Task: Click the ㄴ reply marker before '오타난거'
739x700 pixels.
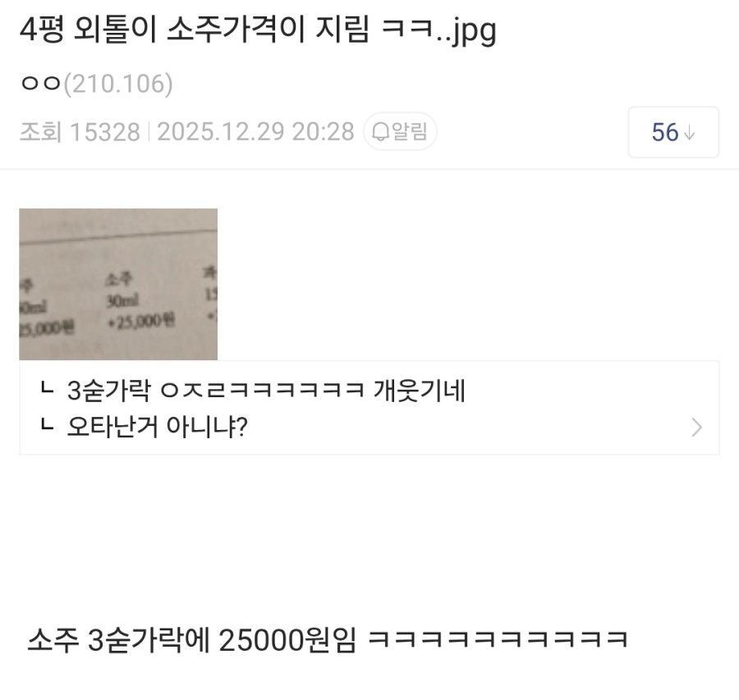Action: pos(46,425)
